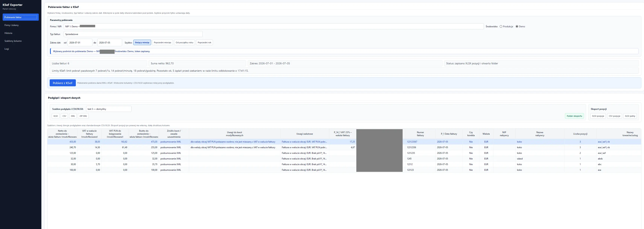
Task: Export invoices as ZIP XML
Action: click(x=83, y=116)
